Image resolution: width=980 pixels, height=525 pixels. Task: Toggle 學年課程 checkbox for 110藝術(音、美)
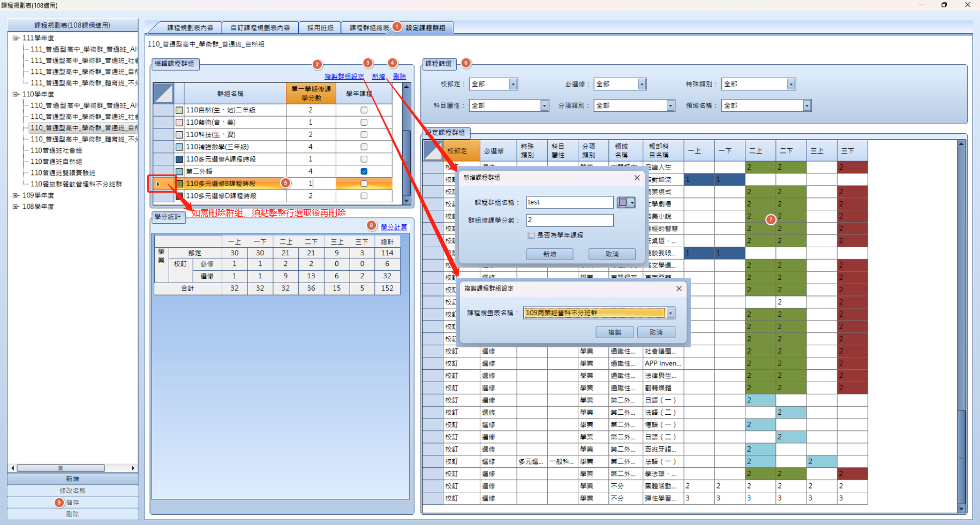(x=364, y=123)
